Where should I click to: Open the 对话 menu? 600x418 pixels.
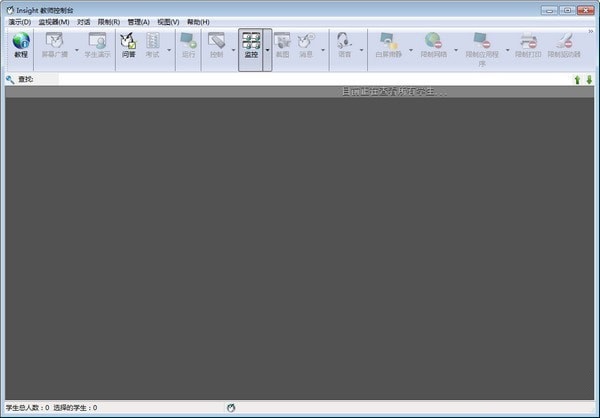point(83,22)
